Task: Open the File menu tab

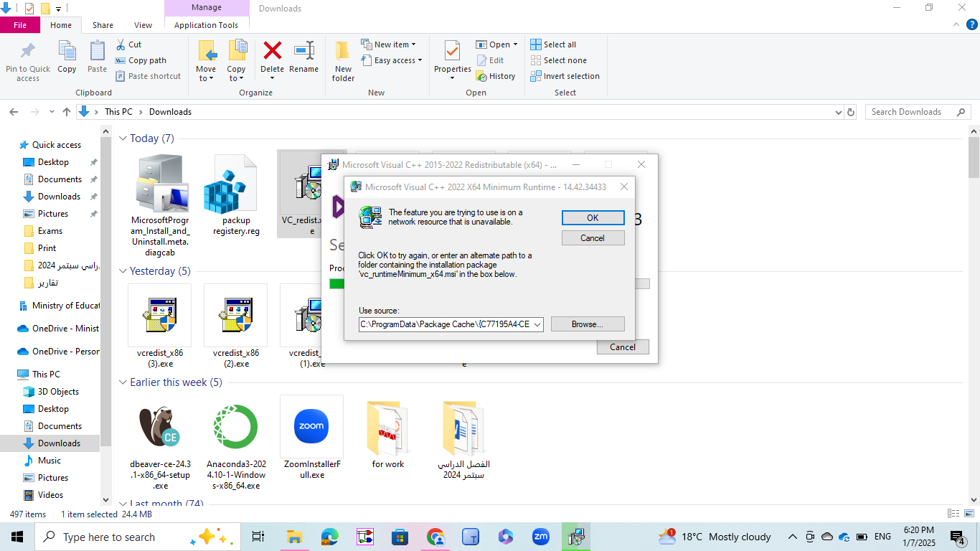Action: pyautogui.click(x=20, y=25)
